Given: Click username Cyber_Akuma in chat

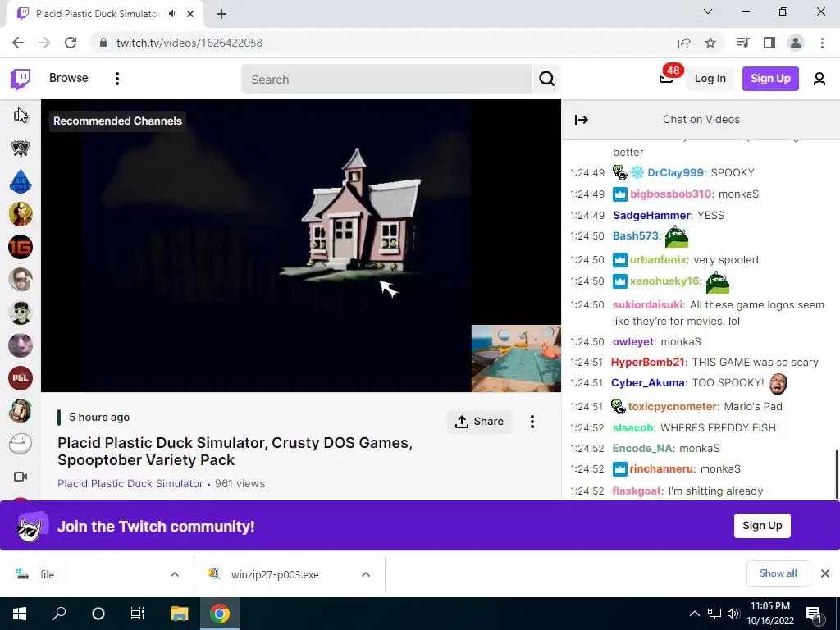Looking at the screenshot, I should 648,382.
